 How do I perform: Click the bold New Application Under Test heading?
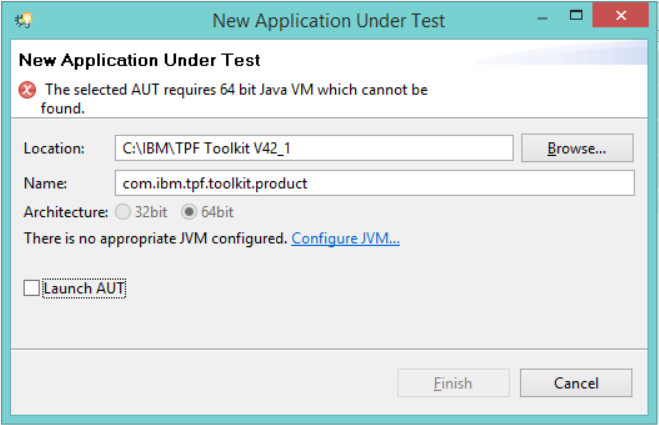[x=140, y=60]
